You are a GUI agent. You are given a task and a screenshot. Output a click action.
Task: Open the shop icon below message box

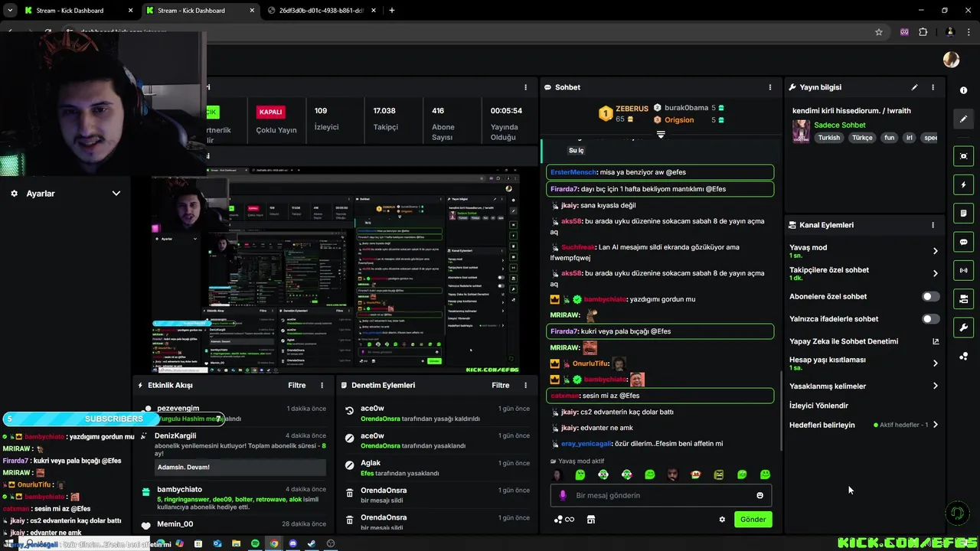[x=590, y=519]
